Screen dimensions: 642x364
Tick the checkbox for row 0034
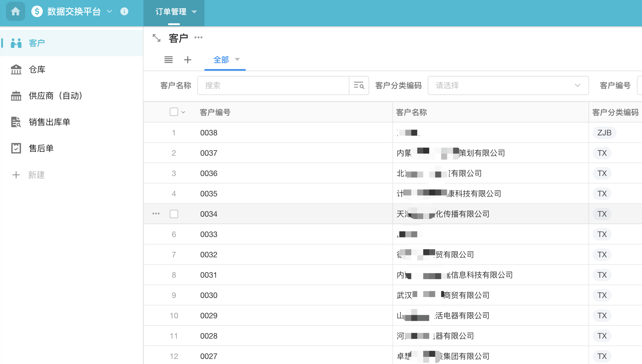click(x=174, y=214)
